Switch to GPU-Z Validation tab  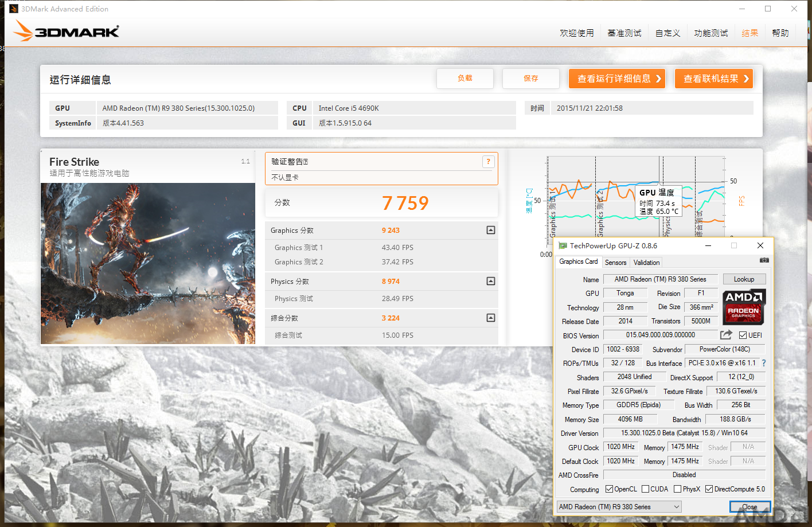coord(646,263)
